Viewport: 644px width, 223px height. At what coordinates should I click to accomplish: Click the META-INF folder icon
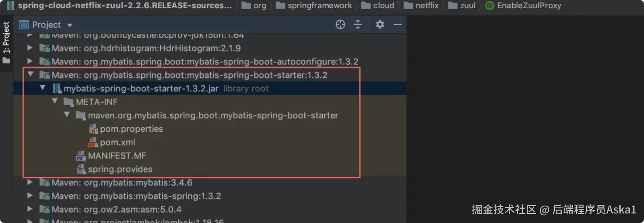click(x=68, y=102)
